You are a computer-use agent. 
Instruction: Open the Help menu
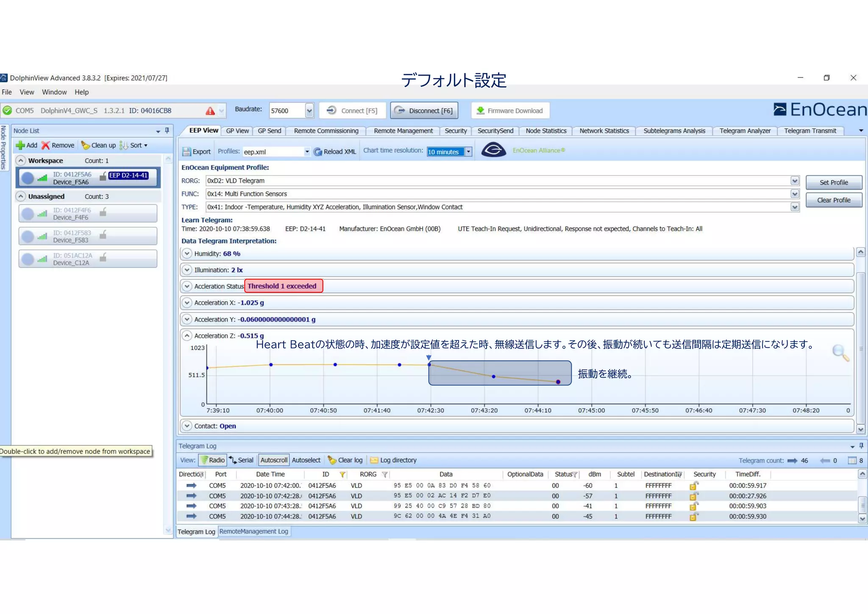pos(82,92)
